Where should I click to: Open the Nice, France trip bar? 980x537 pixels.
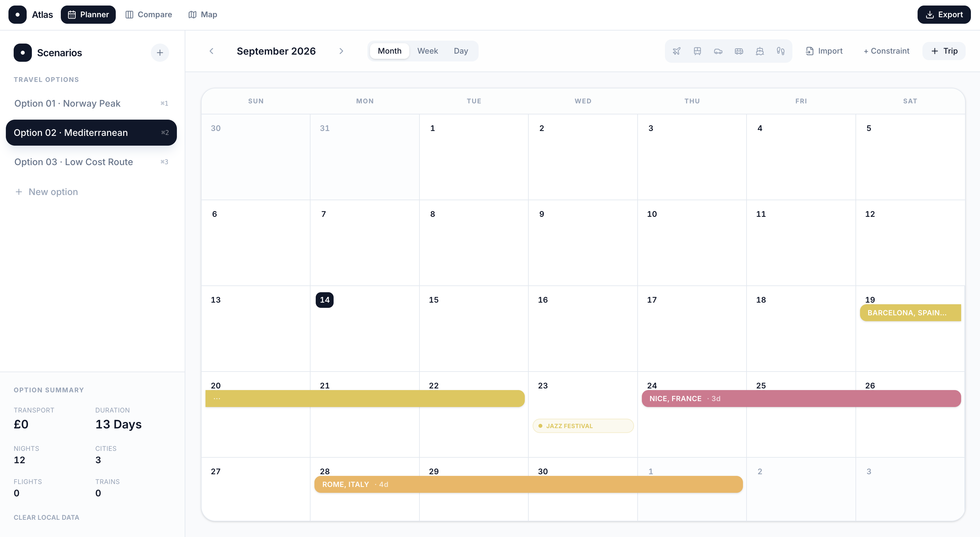[801, 399]
